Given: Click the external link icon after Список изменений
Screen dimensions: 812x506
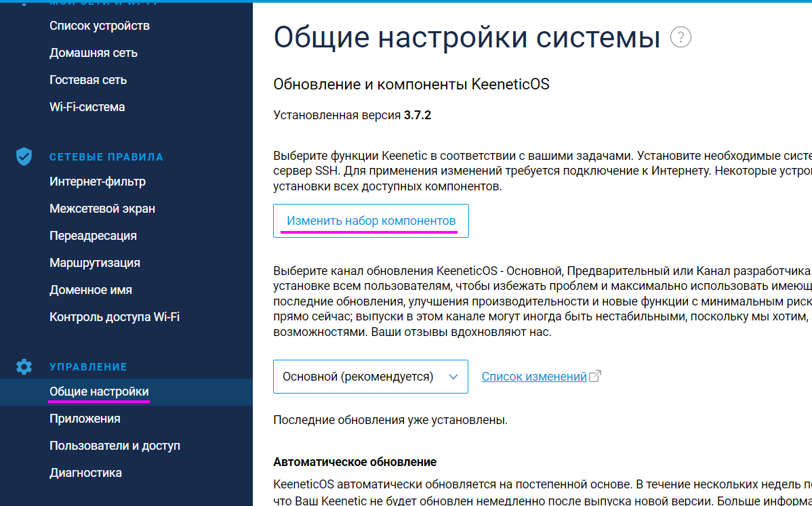Looking at the screenshot, I should [x=595, y=376].
